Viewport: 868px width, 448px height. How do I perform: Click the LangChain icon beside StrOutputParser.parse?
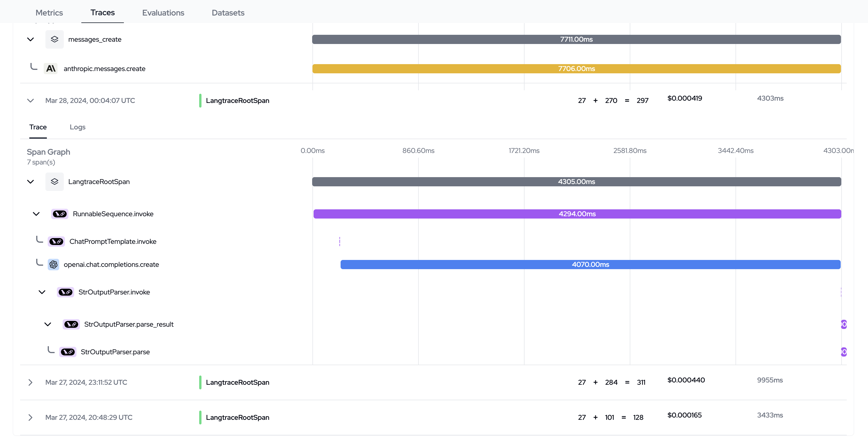67,352
